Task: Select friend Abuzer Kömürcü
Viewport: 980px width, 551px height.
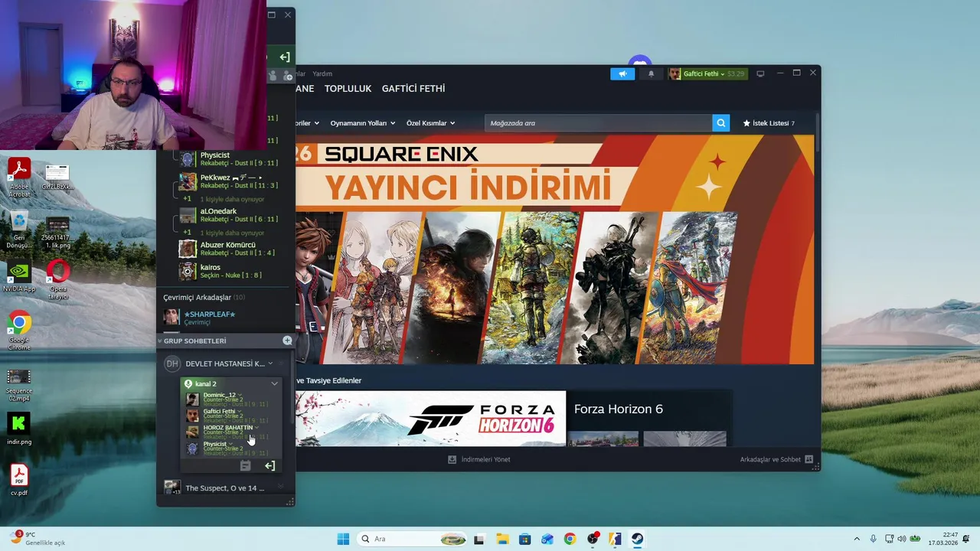Action: [228, 249]
